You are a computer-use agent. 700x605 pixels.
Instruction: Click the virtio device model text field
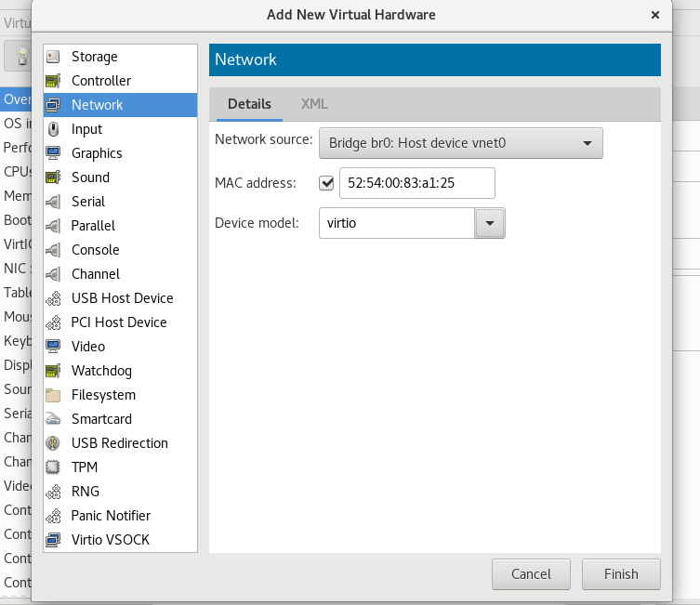pos(397,223)
